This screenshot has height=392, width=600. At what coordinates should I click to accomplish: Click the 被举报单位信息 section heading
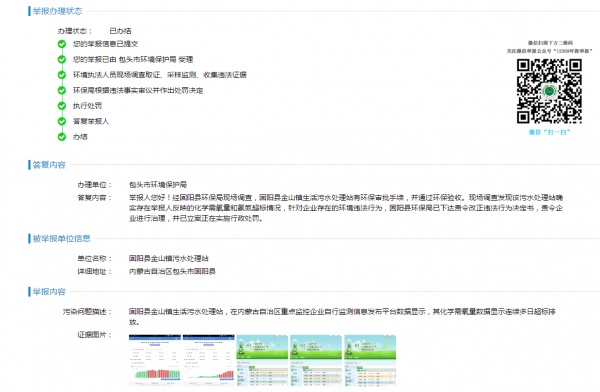click(x=61, y=238)
